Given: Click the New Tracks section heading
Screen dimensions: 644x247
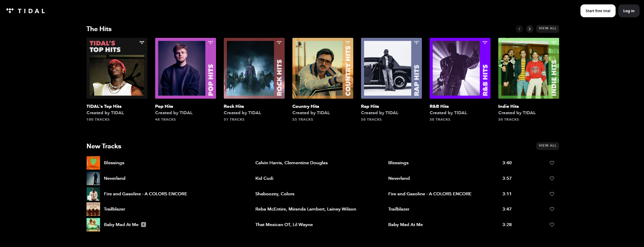Looking at the screenshot, I should coord(104,146).
